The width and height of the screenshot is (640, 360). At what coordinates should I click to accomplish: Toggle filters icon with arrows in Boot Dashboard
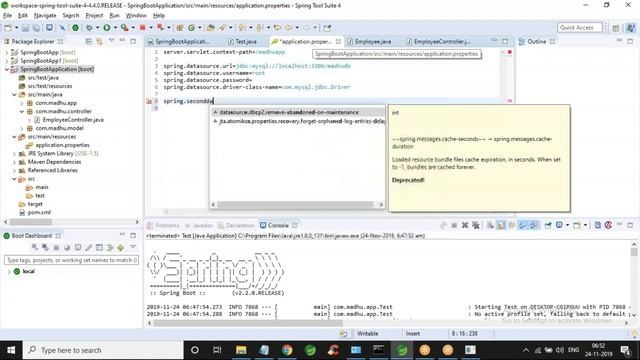click(x=110, y=247)
